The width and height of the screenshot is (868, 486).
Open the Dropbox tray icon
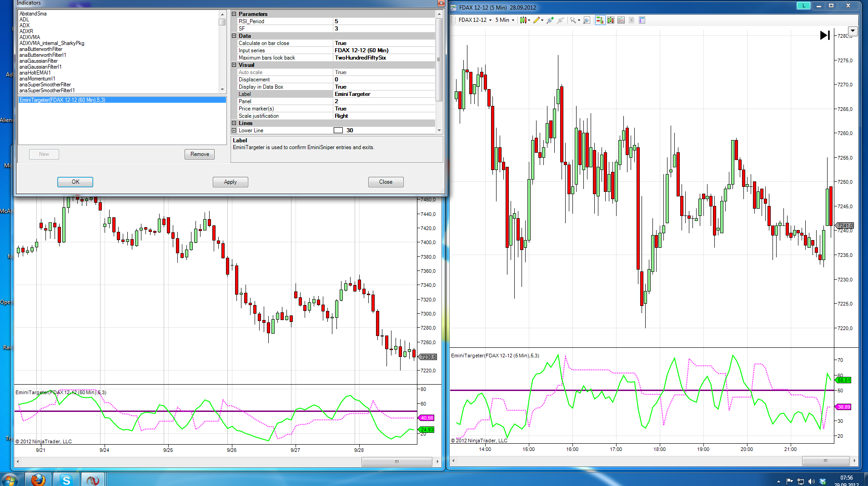coord(823,481)
